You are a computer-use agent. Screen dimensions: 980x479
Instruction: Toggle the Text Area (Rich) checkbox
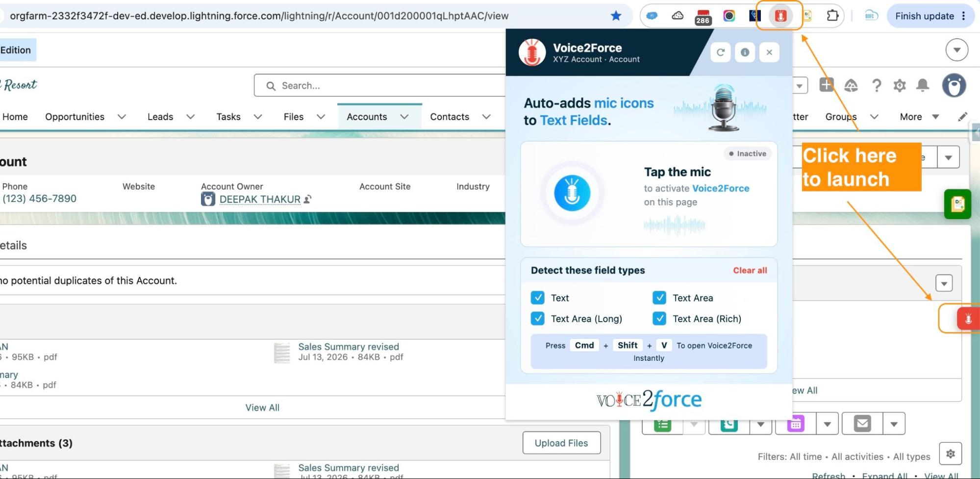click(659, 319)
